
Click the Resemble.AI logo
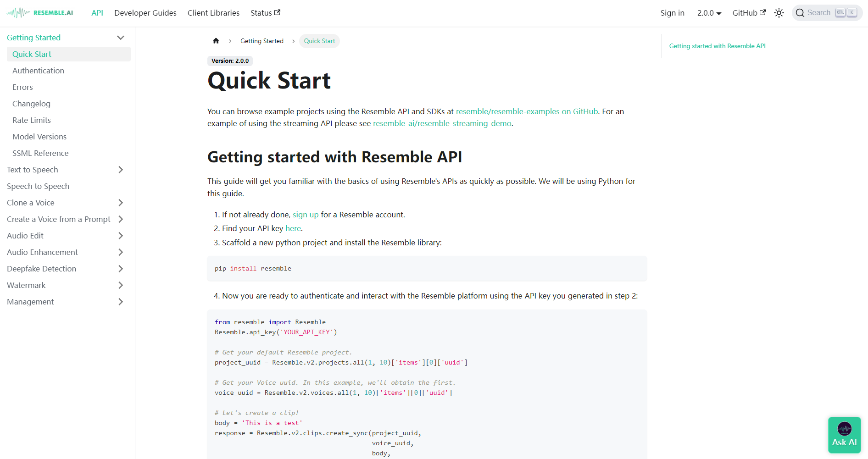(x=40, y=13)
